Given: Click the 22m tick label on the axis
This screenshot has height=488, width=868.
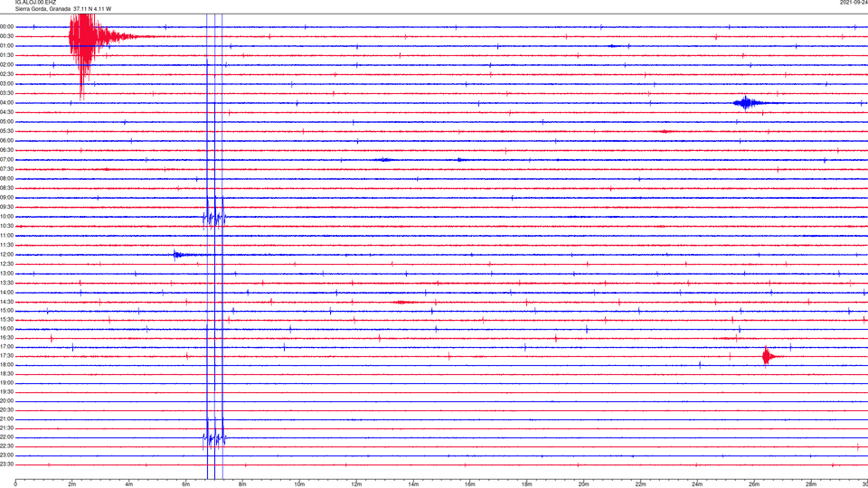Looking at the screenshot, I should (640, 484).
